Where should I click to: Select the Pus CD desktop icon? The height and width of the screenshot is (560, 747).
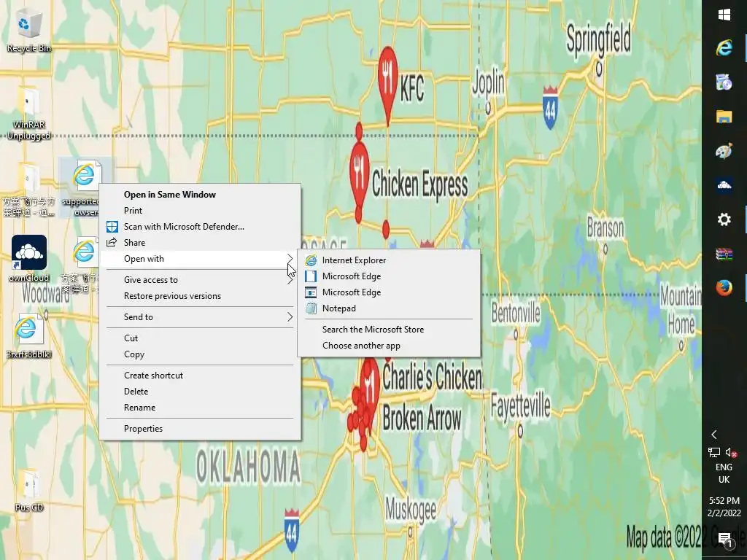(x=29, y=491)
